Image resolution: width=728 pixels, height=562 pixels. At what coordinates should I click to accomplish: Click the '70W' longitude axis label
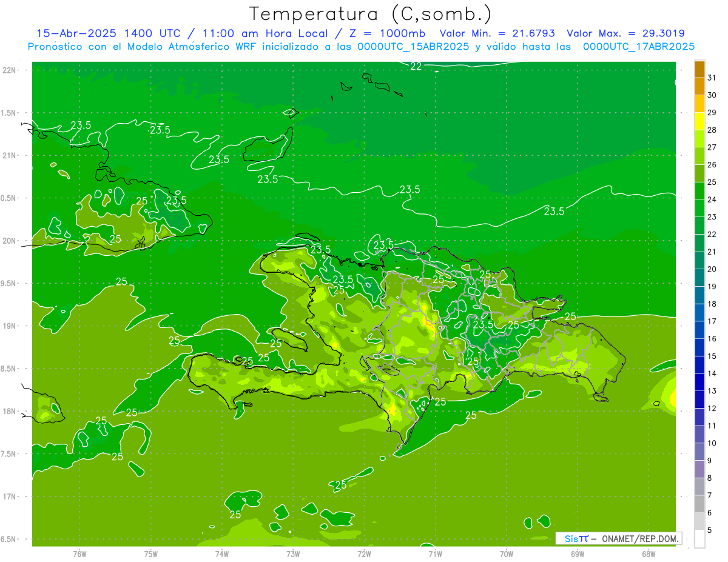click(506, 554)
